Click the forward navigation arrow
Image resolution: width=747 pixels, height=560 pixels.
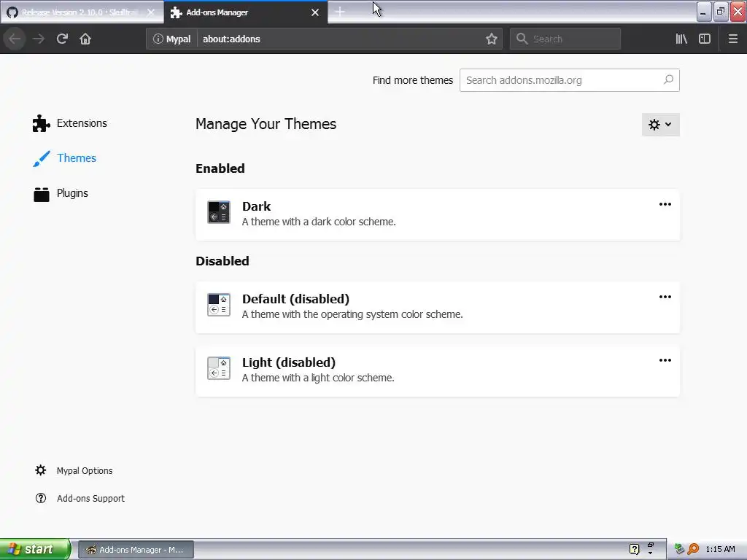click(x=39, y=39)
